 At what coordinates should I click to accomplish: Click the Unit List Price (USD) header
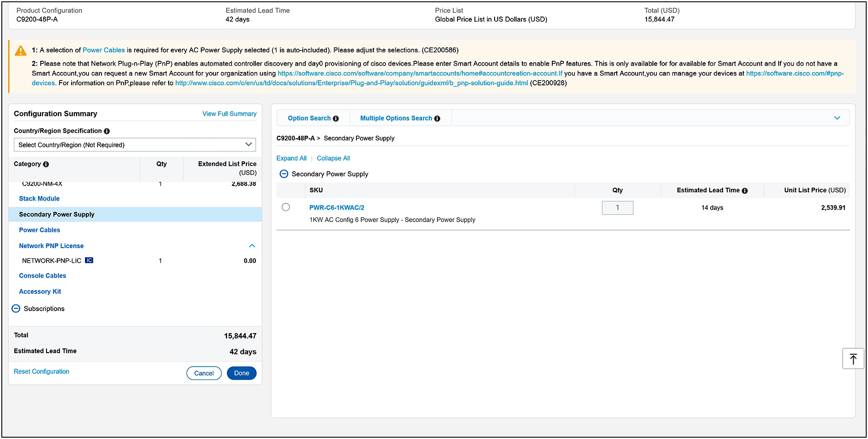(x=815, y=190)
